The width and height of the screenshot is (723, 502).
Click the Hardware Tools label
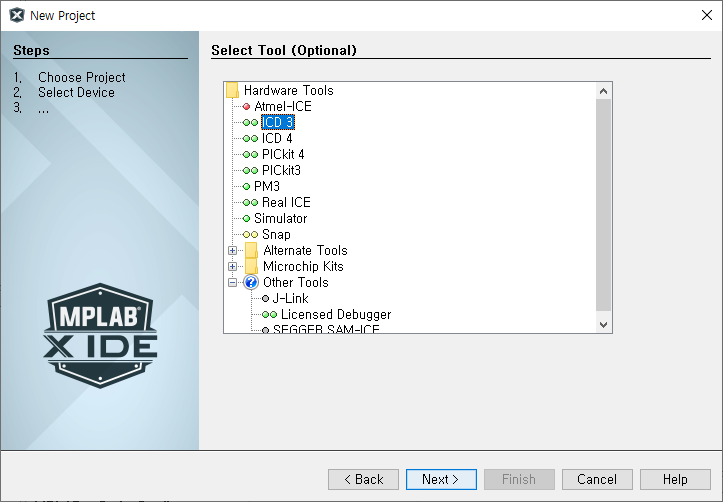pyautogui.click(x=289, y=90)
